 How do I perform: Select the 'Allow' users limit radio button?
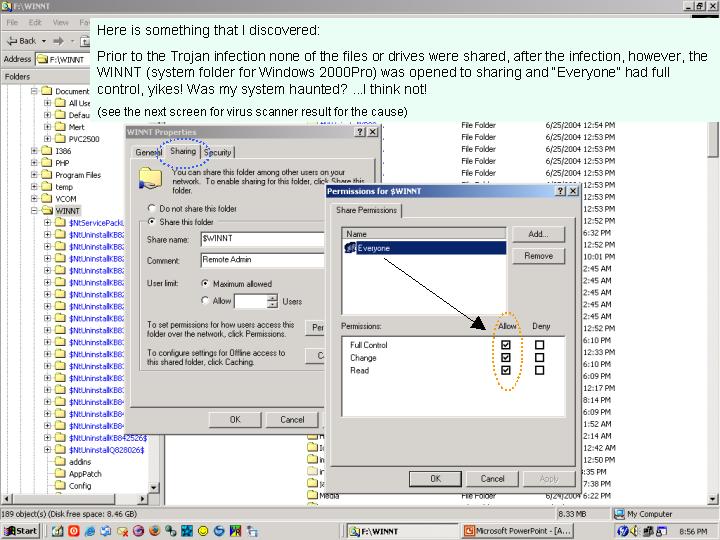[205, 300]
